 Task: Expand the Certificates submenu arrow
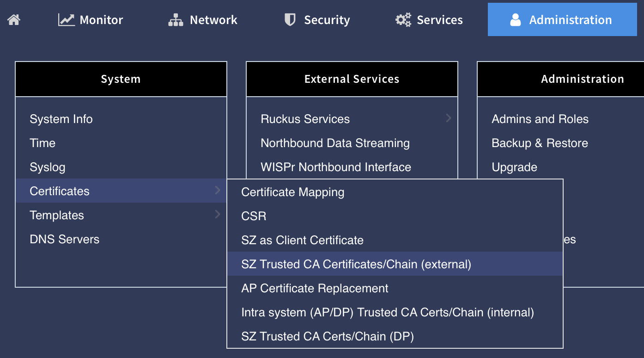[217, 190]
